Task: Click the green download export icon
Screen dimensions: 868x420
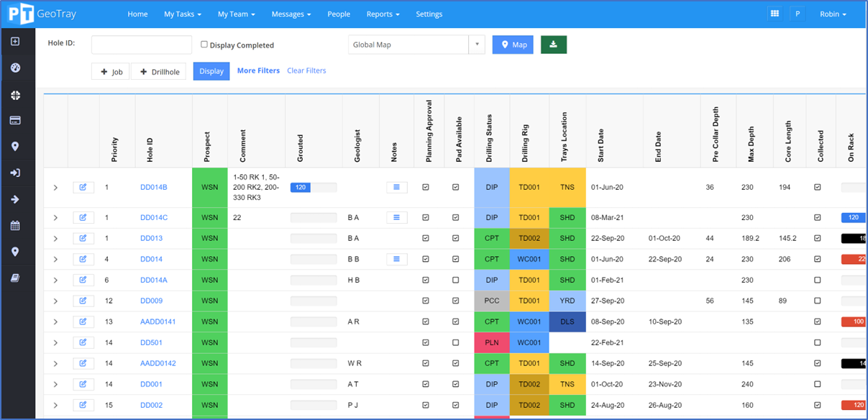Action: pos(553,44)
